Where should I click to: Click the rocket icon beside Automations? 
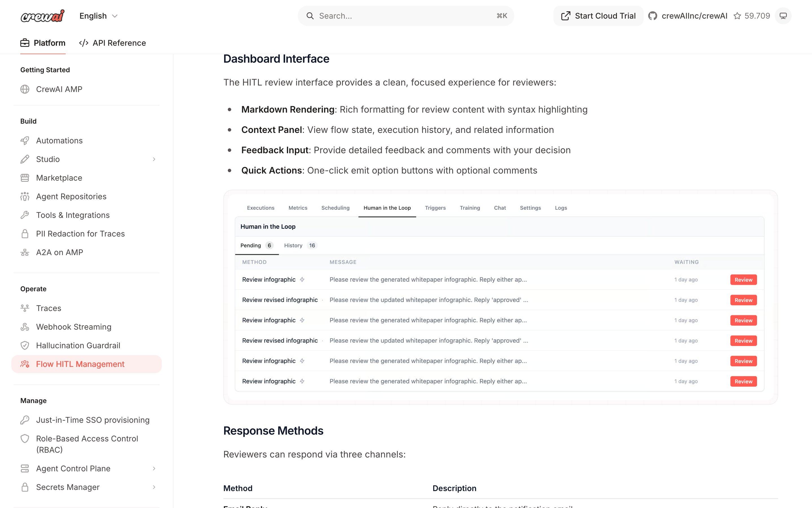[x=25, y=141]
